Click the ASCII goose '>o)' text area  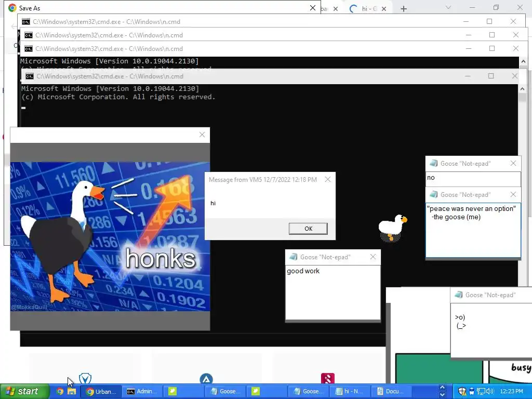[491, 330]
